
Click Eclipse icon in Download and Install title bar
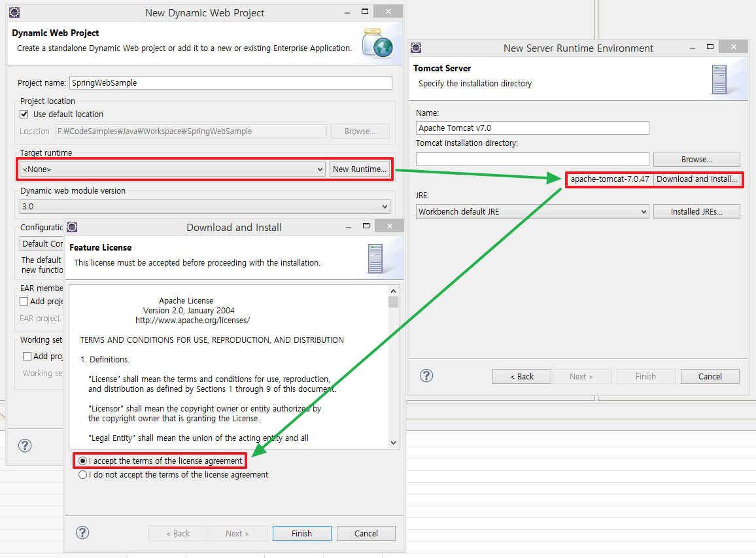click(x=72, y=227)
